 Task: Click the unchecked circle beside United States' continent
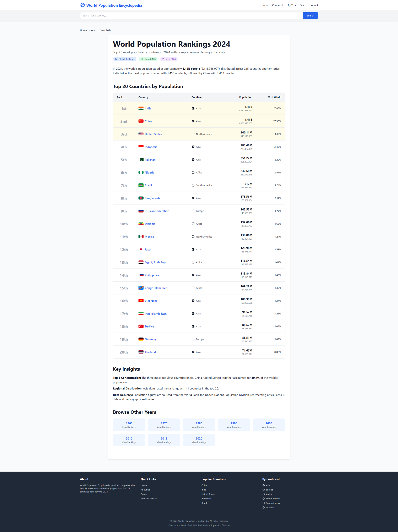tap(193, 134)
